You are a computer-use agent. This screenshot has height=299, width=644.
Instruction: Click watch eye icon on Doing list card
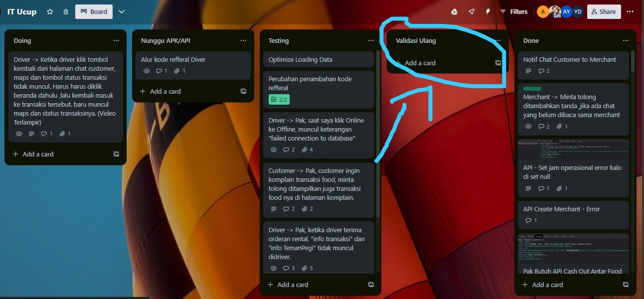(x=19, y=134)
